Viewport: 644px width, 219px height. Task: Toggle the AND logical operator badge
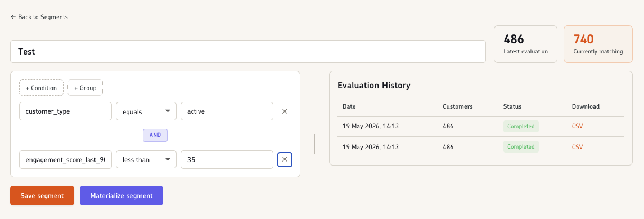(x=155, y=135)
